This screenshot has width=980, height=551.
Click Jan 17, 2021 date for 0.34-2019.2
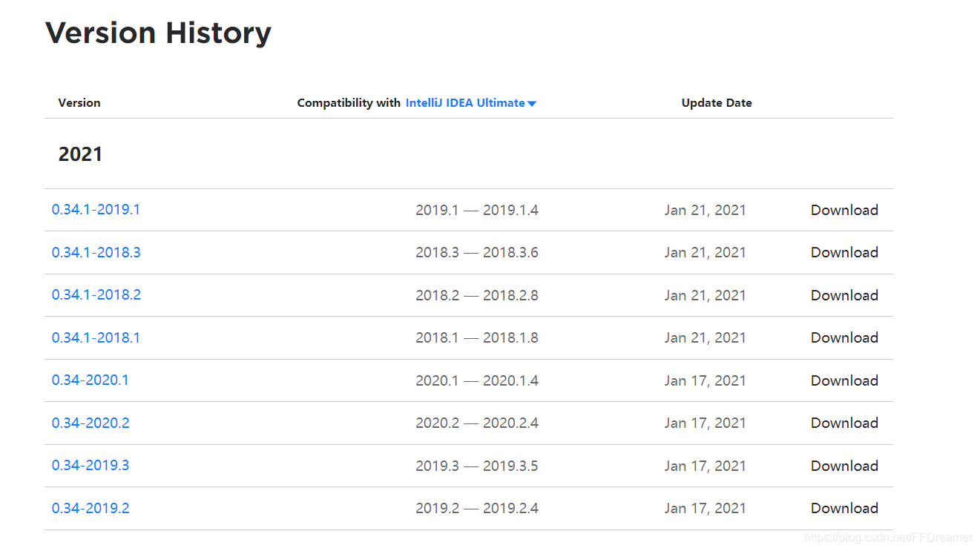(705, 508)
